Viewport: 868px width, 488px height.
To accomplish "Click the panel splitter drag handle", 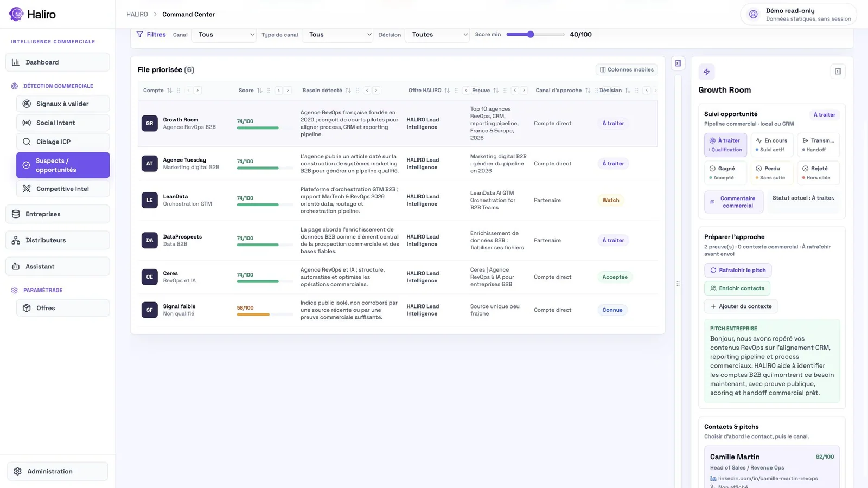I will [x=678, y=284].
